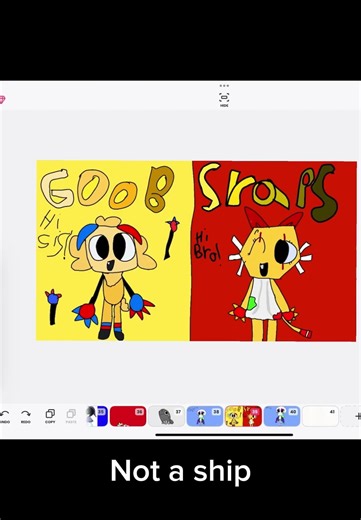
Task: Select frame 38 thumbnail
Action: click(205, 416)
